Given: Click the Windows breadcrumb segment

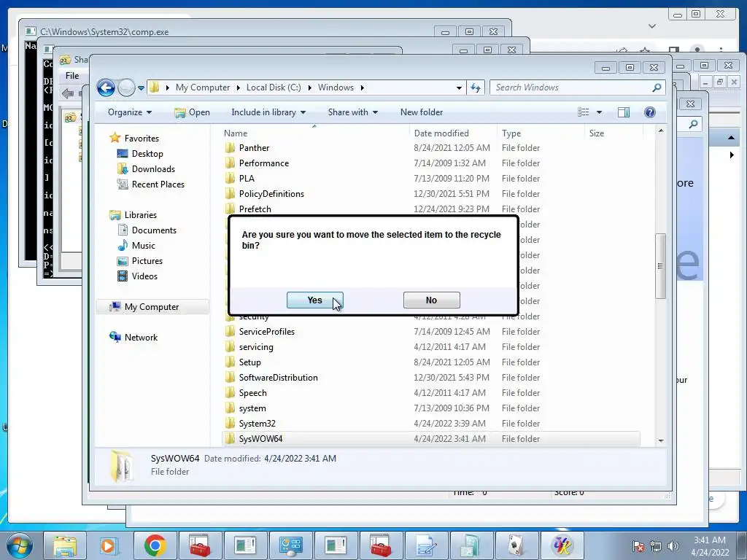Looking at the screenshot, I should [336, 87].
